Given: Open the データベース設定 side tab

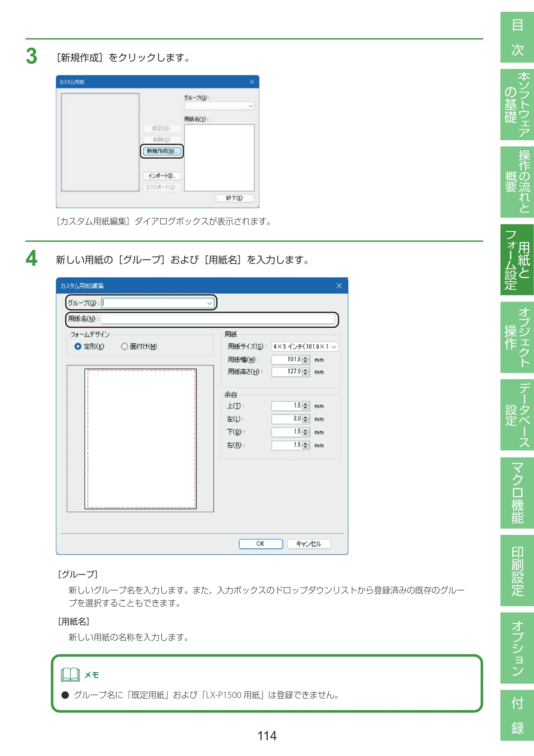Looking at the screenshot, I should [x=517, y=415].
